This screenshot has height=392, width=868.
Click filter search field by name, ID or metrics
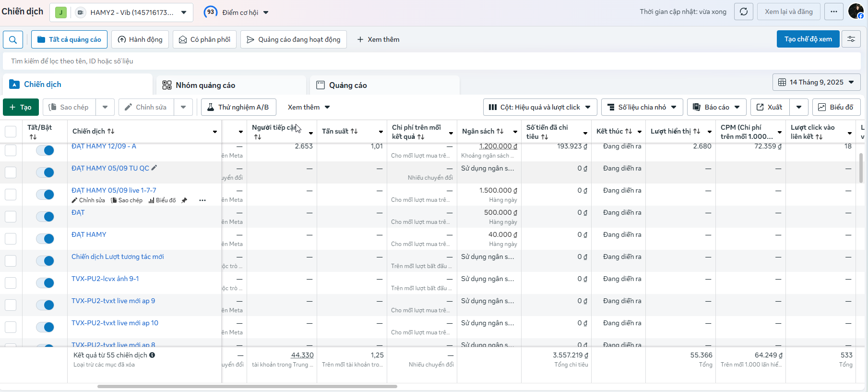(432, 61)
